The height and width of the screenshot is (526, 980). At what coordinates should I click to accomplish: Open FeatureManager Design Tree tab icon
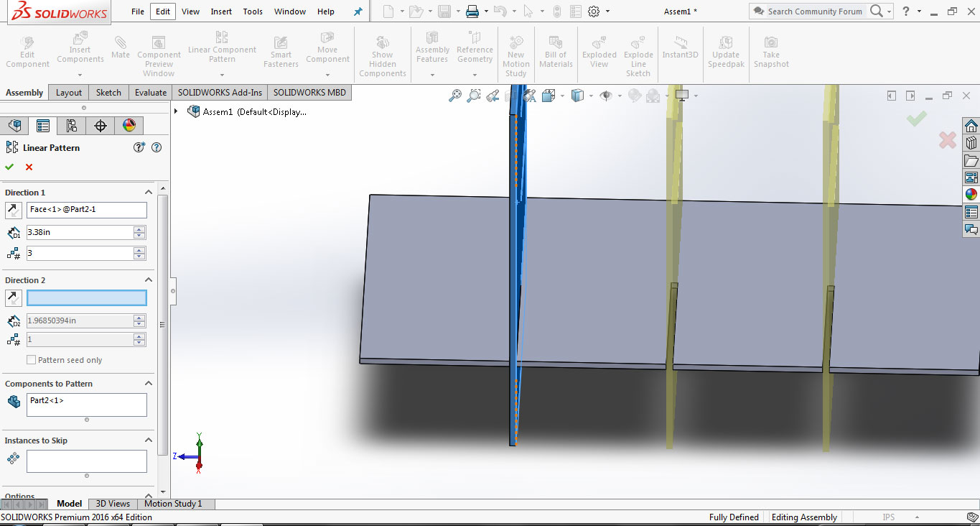coord(14,126)
